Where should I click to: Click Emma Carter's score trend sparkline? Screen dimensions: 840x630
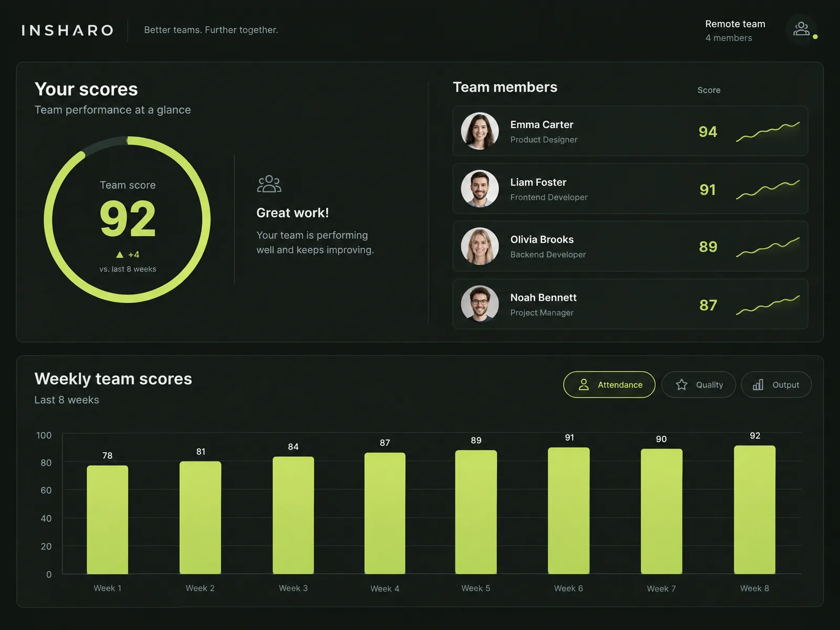click(x=768, y=131)
